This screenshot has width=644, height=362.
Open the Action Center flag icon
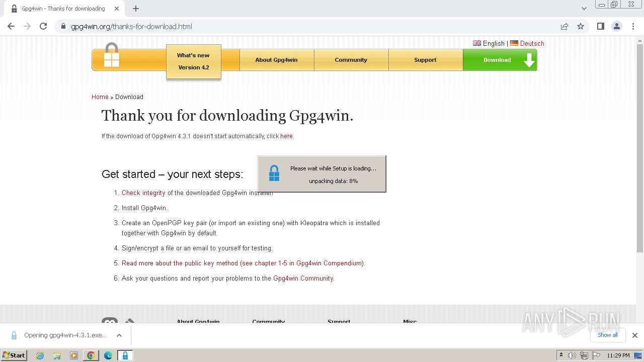596,355
